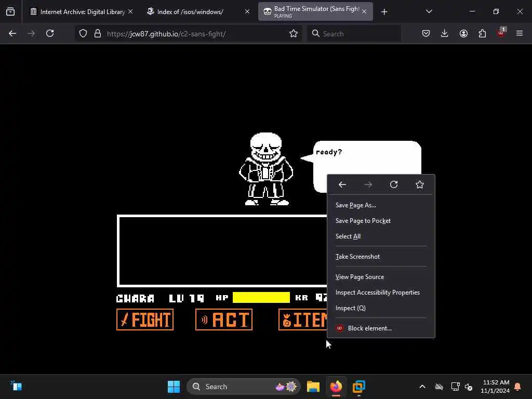Screen dimensions: 532x399
Task: Click the browser toolbar forward arrow
Action: [31, 34]
